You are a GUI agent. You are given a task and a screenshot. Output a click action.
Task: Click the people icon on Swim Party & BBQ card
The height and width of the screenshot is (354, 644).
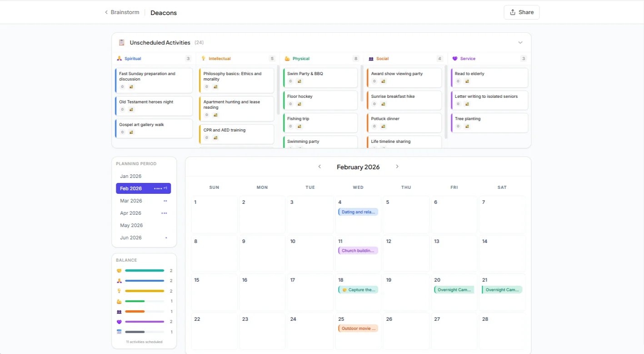click(299, 81)
